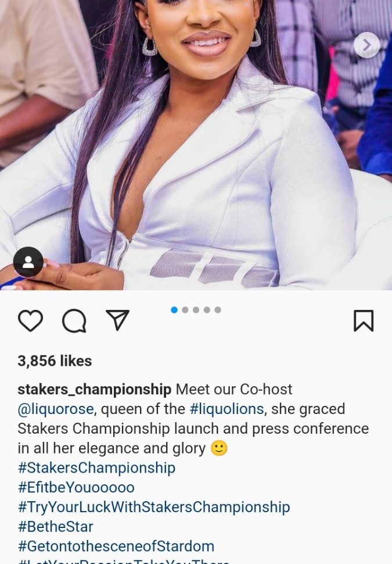Image resolution: width=392 pixels, height=564 pixels.
Task: Open stakers_championship profile from caption
Action: coord(95,390)
